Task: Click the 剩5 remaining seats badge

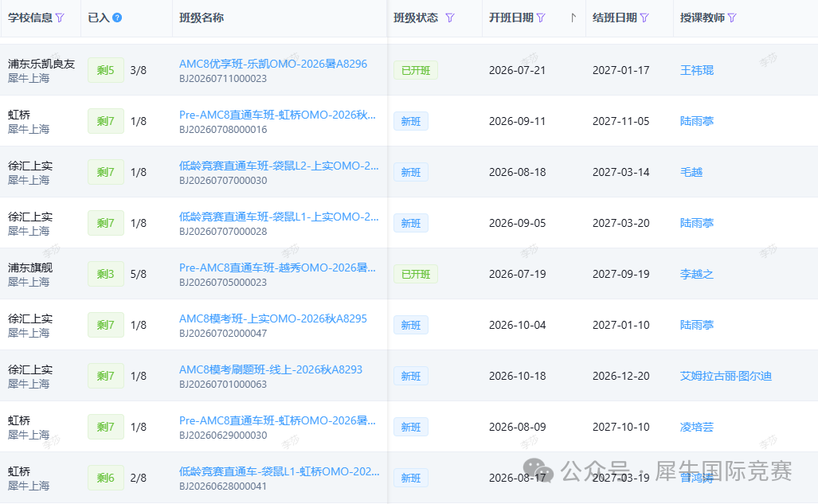Action: (x=106, y=70)
